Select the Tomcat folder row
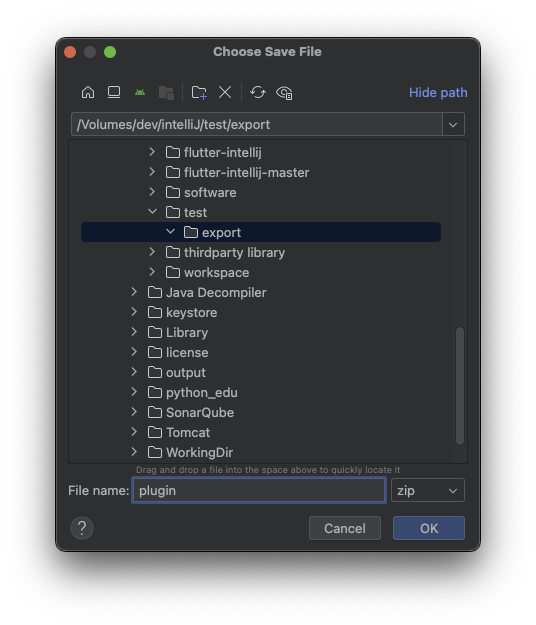 point(261,432)
